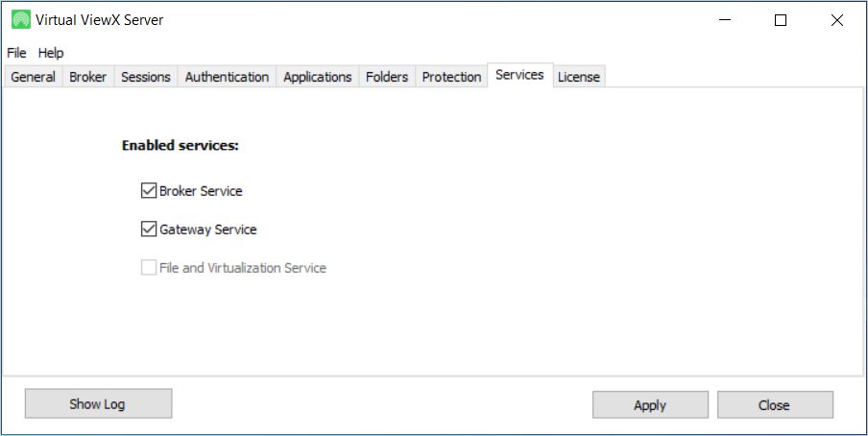Viewport: 868px width, 436px height.
Task: Select the Applications tab
Action: pyautogui.click(x=317, y=77)
